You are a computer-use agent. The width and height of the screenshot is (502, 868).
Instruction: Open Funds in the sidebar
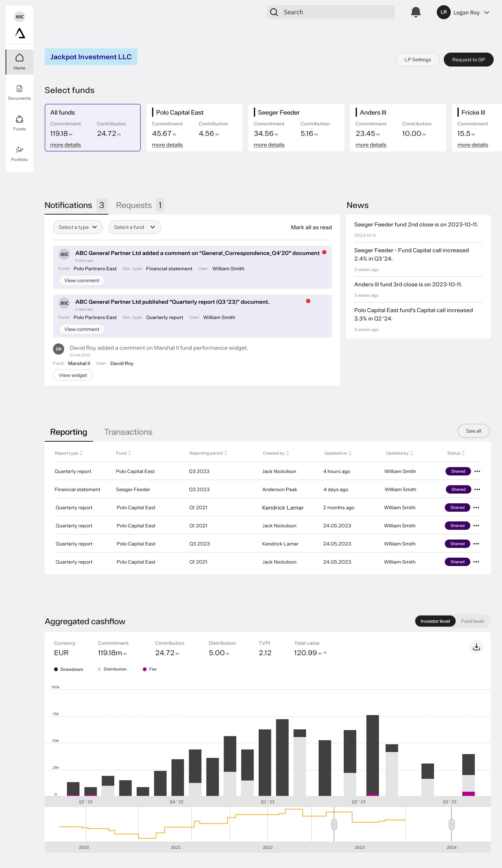tap(20, 123)
